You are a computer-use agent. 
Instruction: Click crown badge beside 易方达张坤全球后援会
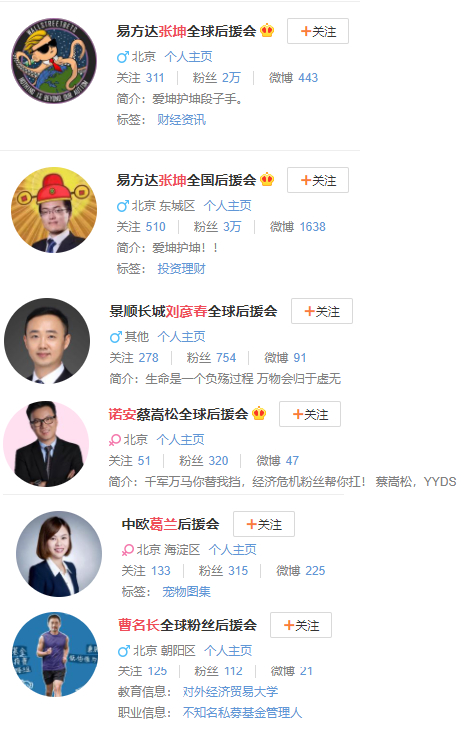point(267,31)
